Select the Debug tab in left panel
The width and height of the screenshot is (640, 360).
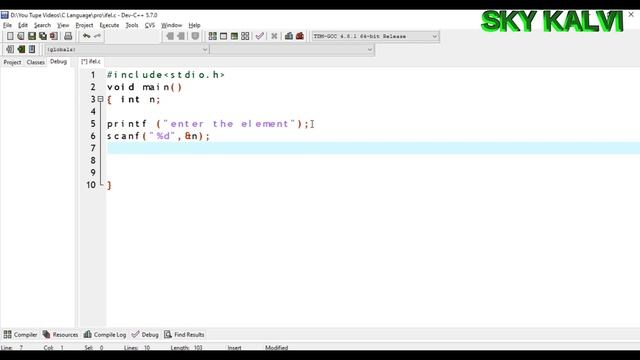(58, 62)
